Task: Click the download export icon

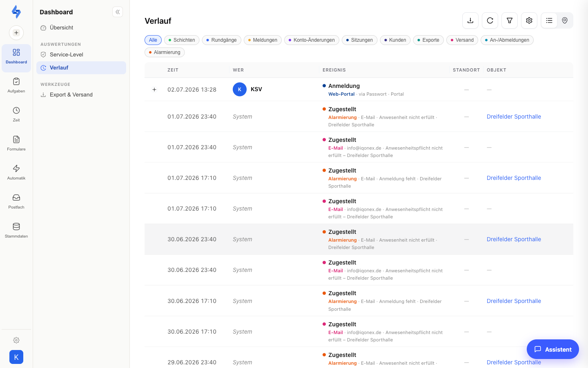Action: [x=470, y=20]
